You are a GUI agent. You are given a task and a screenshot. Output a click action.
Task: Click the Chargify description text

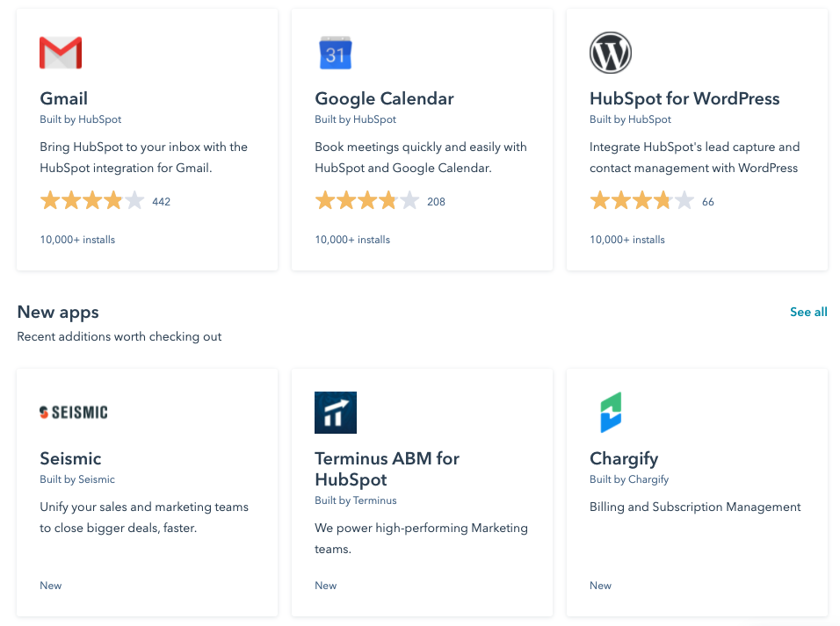695,507
